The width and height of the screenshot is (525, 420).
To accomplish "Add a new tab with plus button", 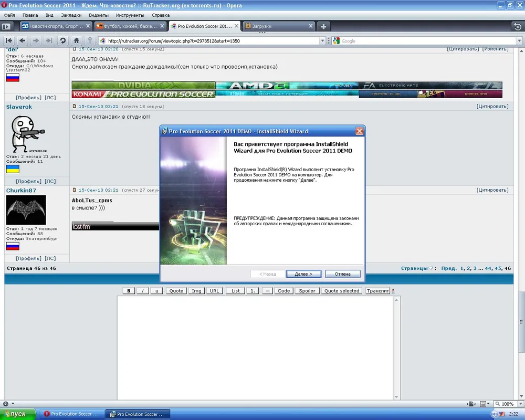I will (x=323, y=26).
